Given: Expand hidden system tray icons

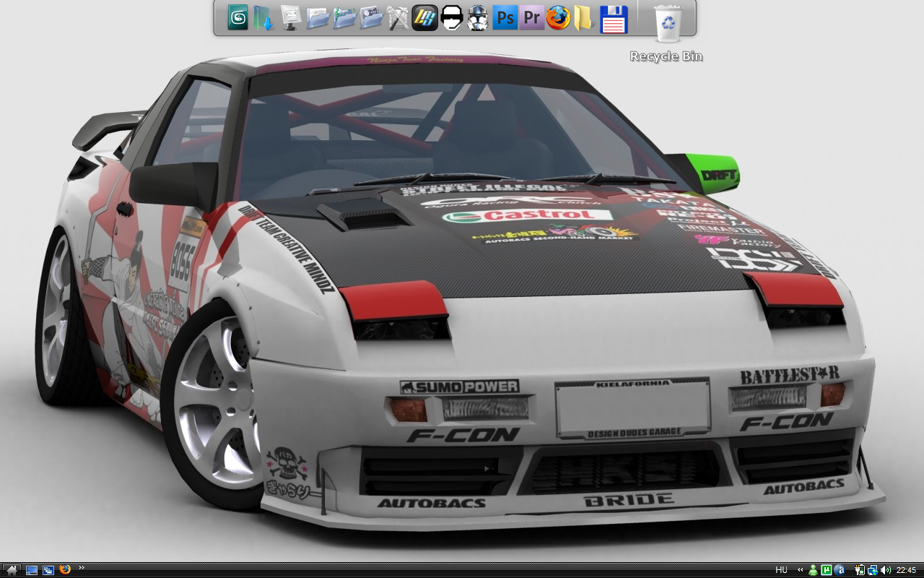Looking at the screenshot, I should click(800, 570).
